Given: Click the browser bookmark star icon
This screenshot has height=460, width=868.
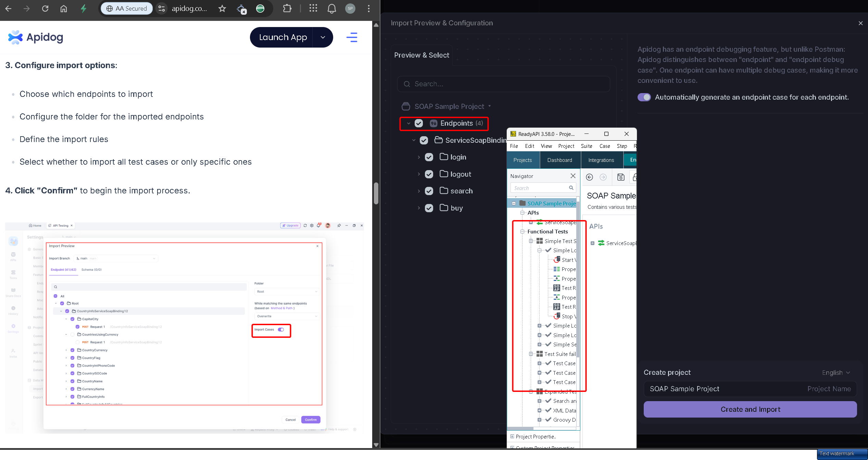Looking at the screenshot, I should (x=222, y=9).
